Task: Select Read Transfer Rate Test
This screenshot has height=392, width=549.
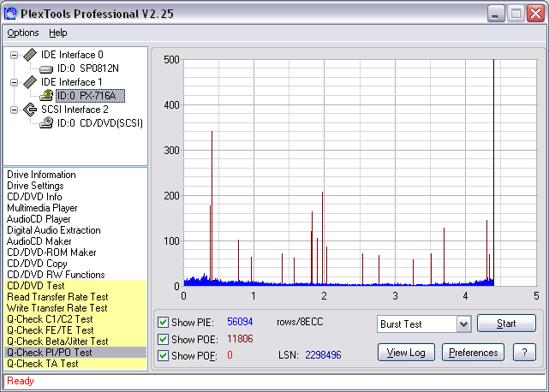Action: tap(75, 297)
